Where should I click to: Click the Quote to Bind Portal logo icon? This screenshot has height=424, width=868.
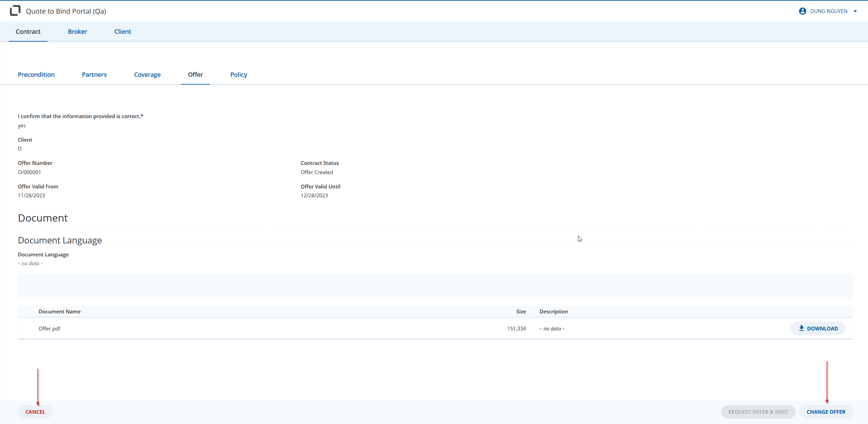point(15,11)
